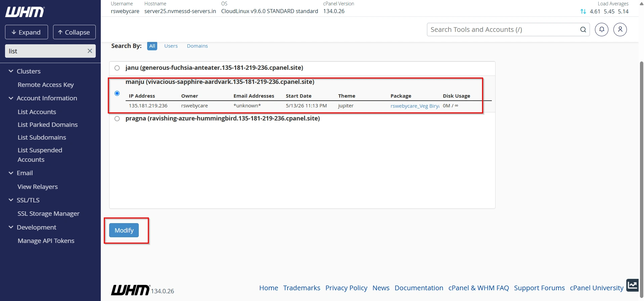Click the IP address 135.181.219.236 cell
Viewport: 644px width, 301px height.
[x=148, y=106]
